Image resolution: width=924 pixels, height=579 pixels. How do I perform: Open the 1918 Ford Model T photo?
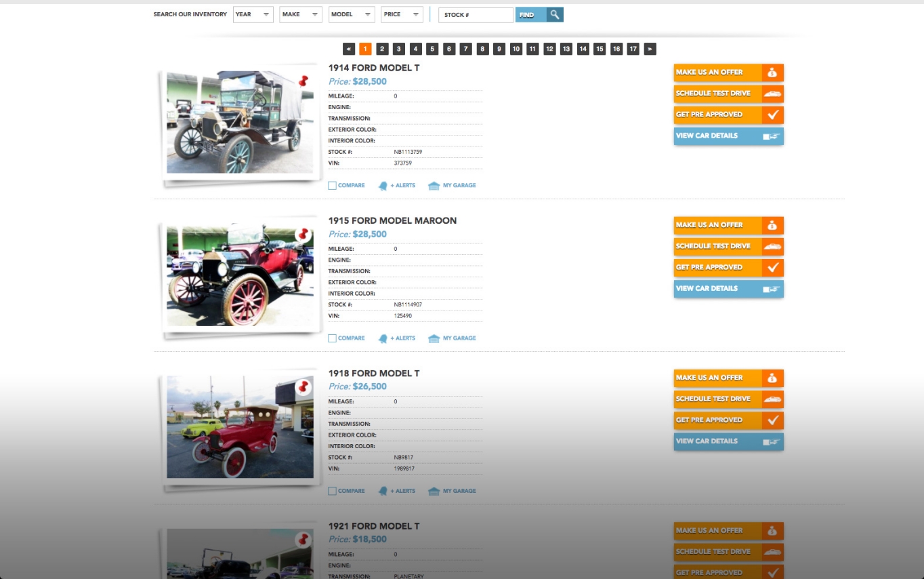[x=240, y=427]
